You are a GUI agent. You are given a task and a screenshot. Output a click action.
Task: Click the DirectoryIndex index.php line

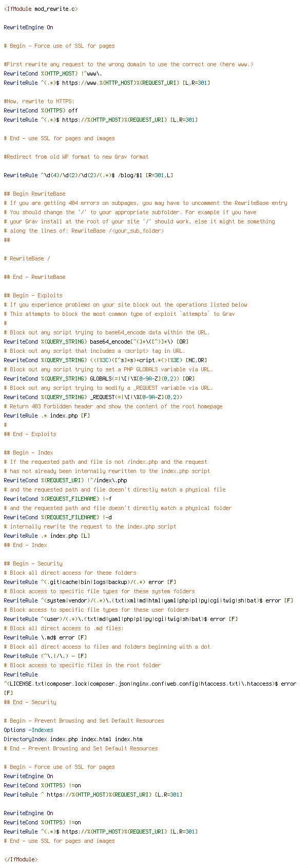[x=73, y=739]
